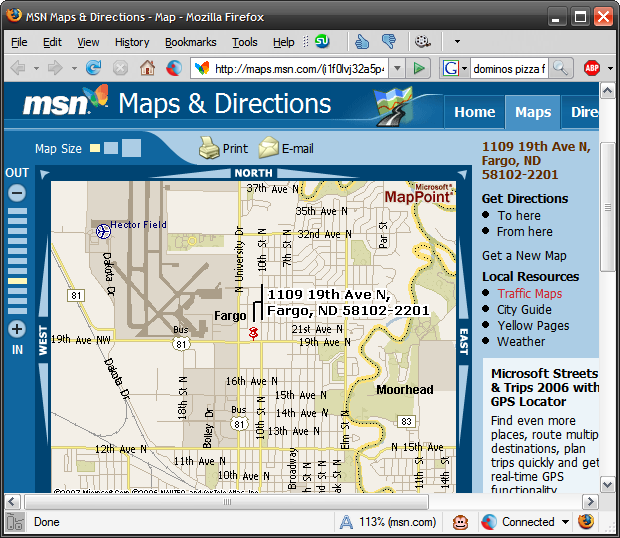
Task: Click the Stop loading icon
Action: (x=120, y=68)
